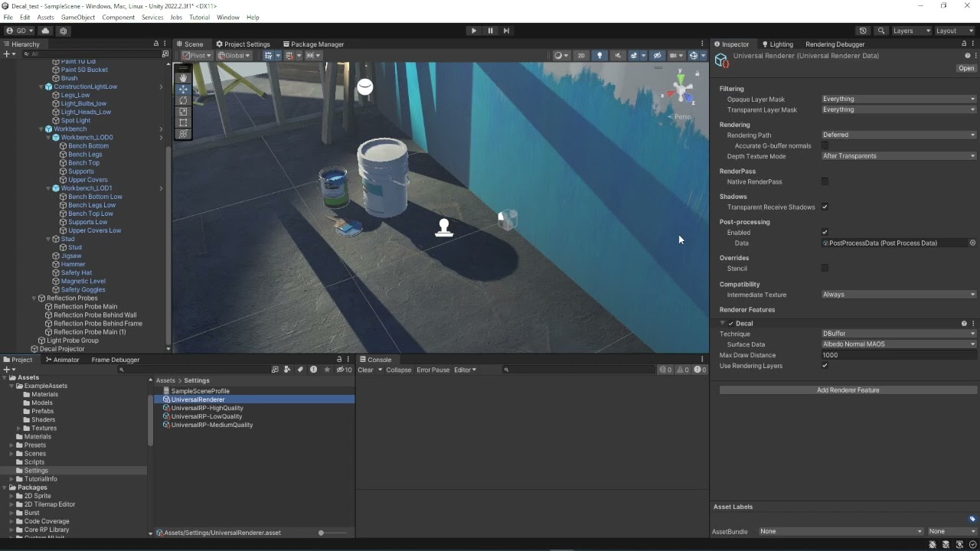This screenshot has height=551, width=980.
Task: Open the Undo History icon
Action: pyautogui.click(x=863, y=31)
